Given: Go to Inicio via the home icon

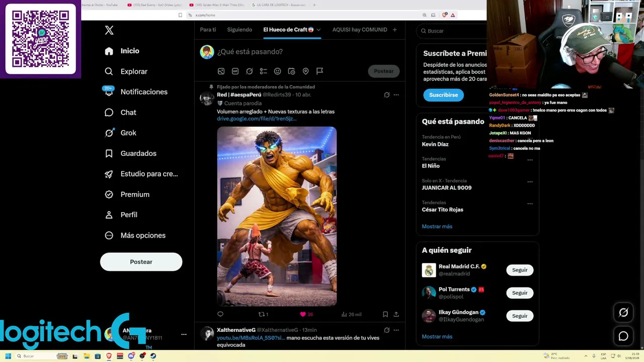Looking at the screenshot, I should [109, 51].
